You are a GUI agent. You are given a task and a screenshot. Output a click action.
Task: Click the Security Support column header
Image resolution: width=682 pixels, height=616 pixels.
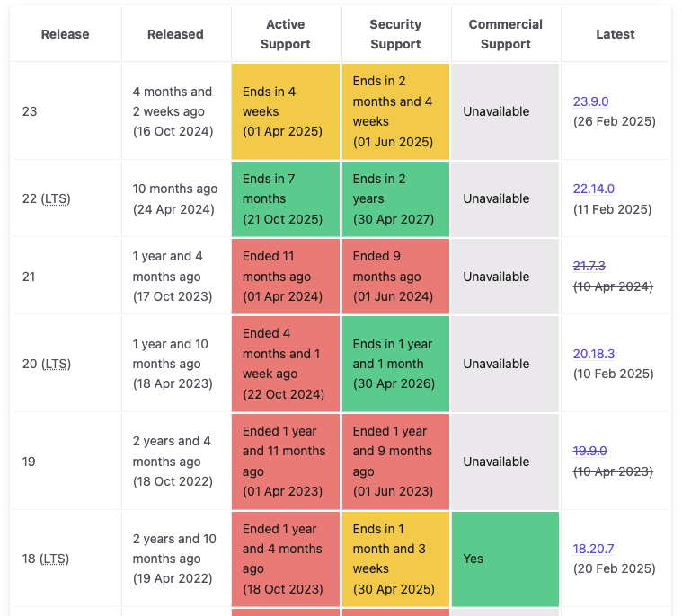click(x=395, y=34)
